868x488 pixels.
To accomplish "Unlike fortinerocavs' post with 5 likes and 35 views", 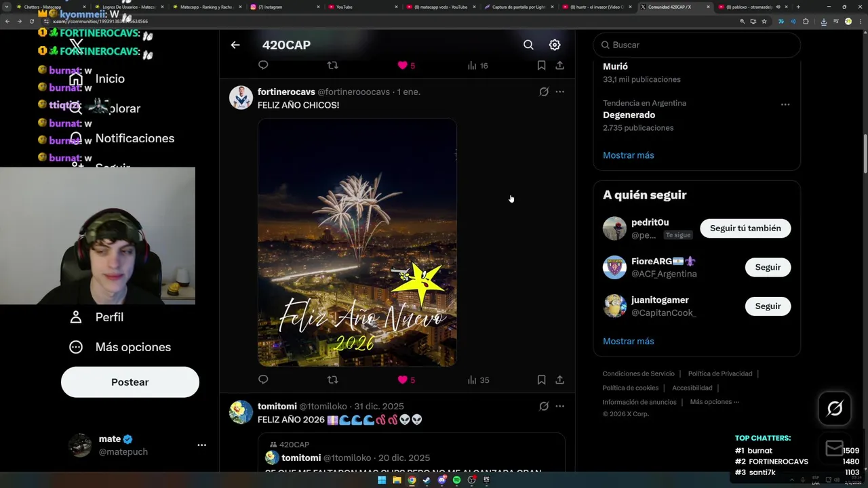I will 406,380.
